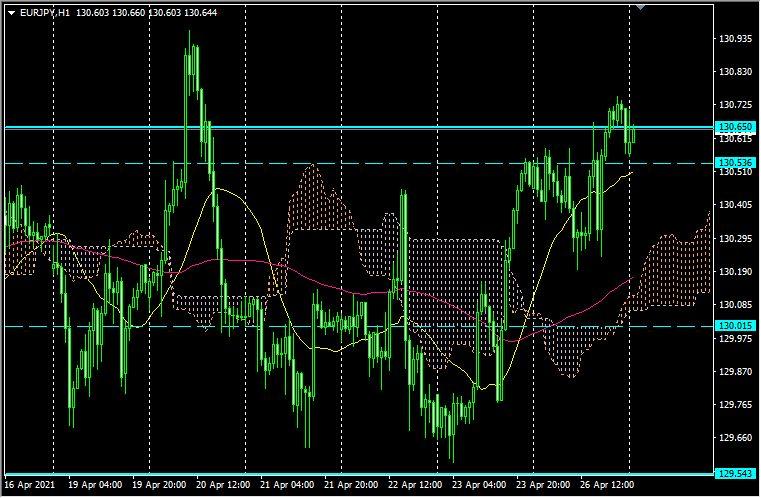Click 129.660 on the price axis
The width and height of the screenshot is (761, 498).
(x=735, y=438)
